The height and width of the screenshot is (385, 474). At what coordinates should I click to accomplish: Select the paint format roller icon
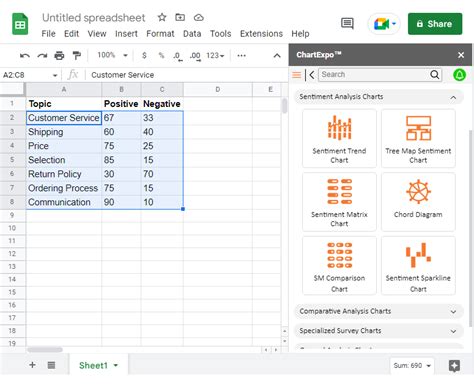pos(77,55)
